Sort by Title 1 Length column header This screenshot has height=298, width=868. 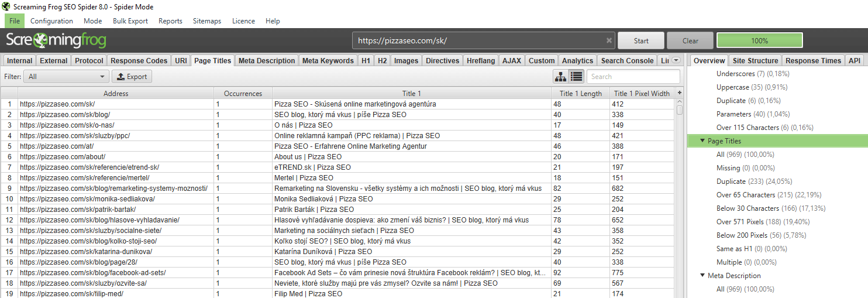[x=580, y=93]
